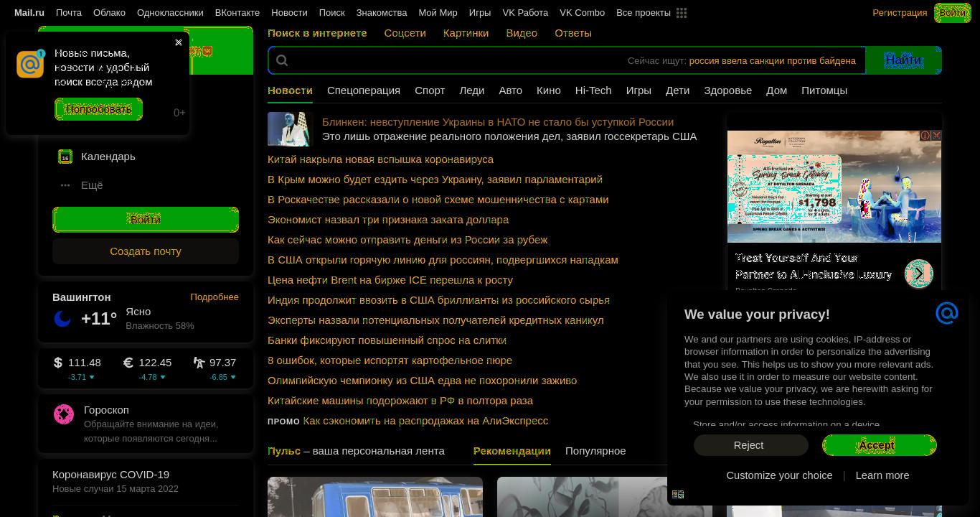The height and width of the screenshot is (517, 980).
Task: Select the Hi-Tech news tab
Action: (x=593, y=90)
